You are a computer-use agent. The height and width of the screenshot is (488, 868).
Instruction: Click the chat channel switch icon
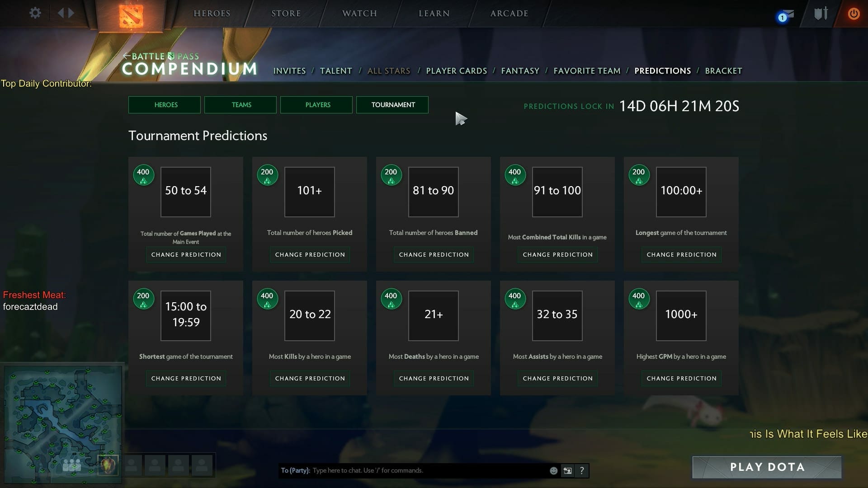(567, 471)
